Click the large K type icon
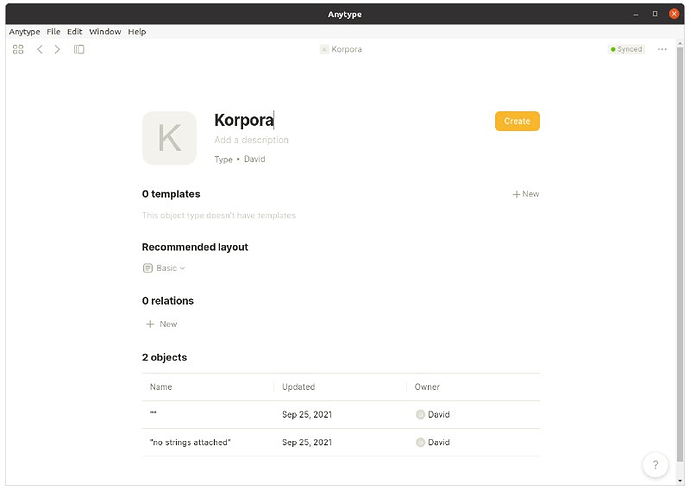The image size is (690, 491). pyautogui.click(x=169, y=138)
